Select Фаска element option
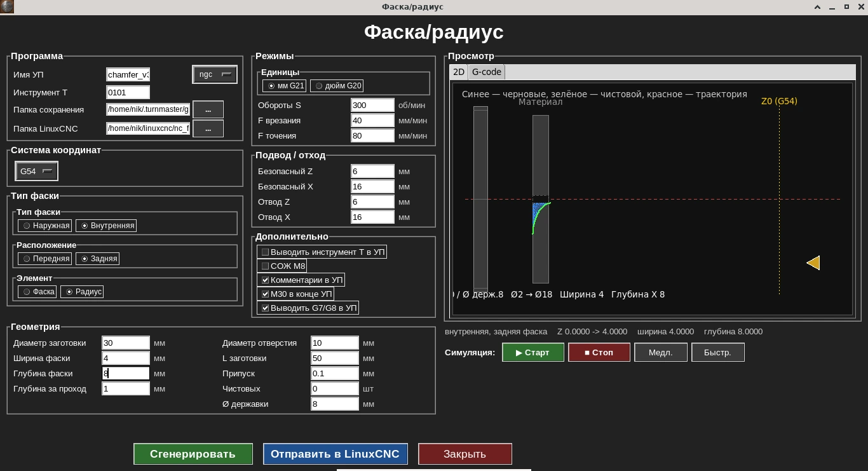 pyautogui.click(x=37, y=292)
